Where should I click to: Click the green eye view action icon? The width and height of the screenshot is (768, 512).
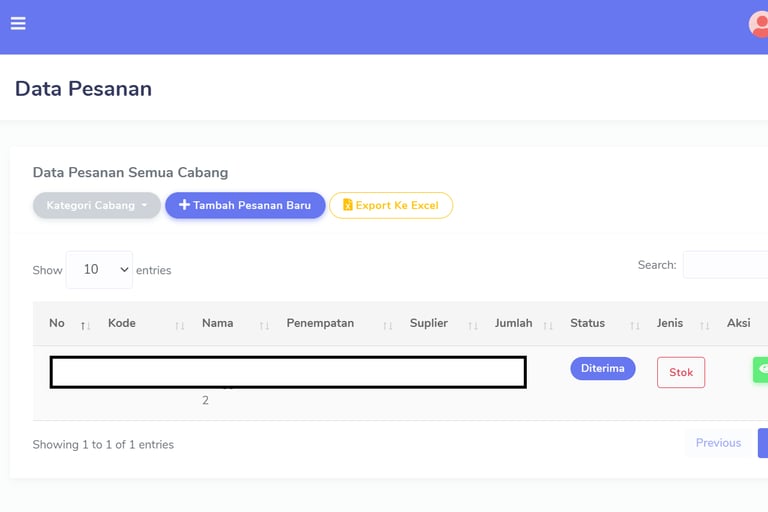762,369
